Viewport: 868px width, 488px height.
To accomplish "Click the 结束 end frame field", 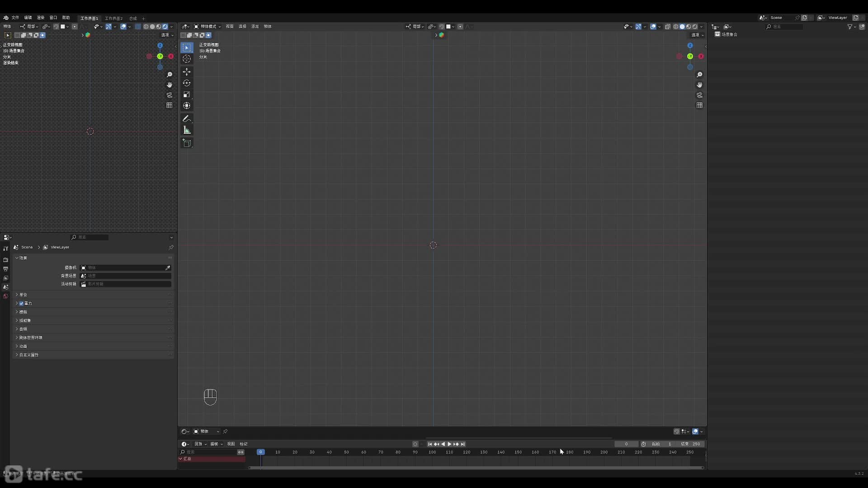I will tap(691, 444).
